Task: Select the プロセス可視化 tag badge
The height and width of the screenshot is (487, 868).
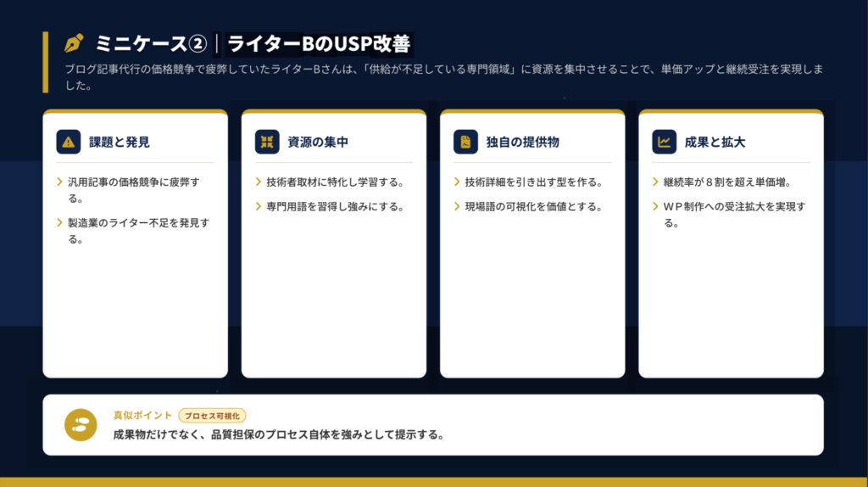Action: [212, 416]
